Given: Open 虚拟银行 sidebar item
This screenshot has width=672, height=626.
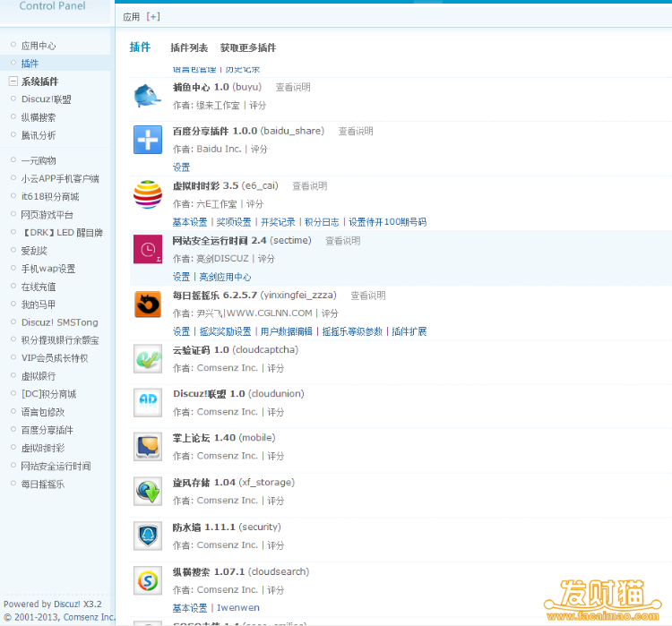Looking at the screenshot, I should pyautogui.click(x=39, y=376).
